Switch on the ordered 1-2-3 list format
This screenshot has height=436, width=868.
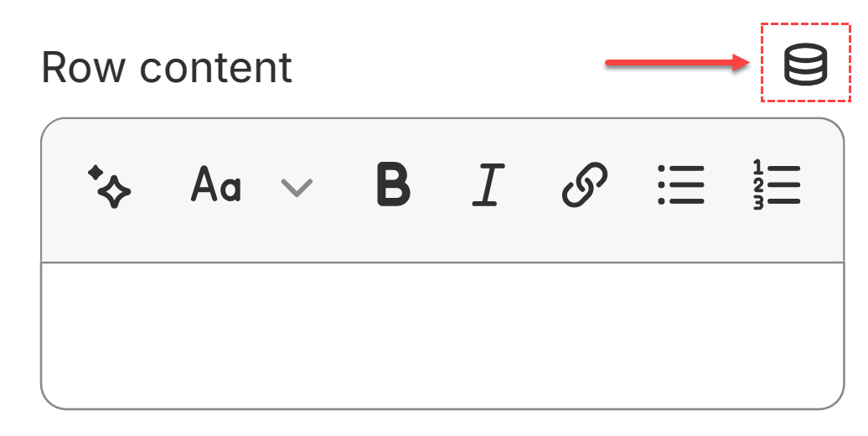click(x=777, y=184)
